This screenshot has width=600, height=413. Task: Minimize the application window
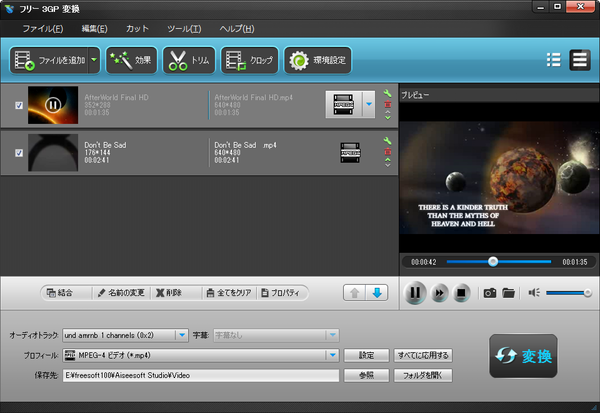point(540,7)
